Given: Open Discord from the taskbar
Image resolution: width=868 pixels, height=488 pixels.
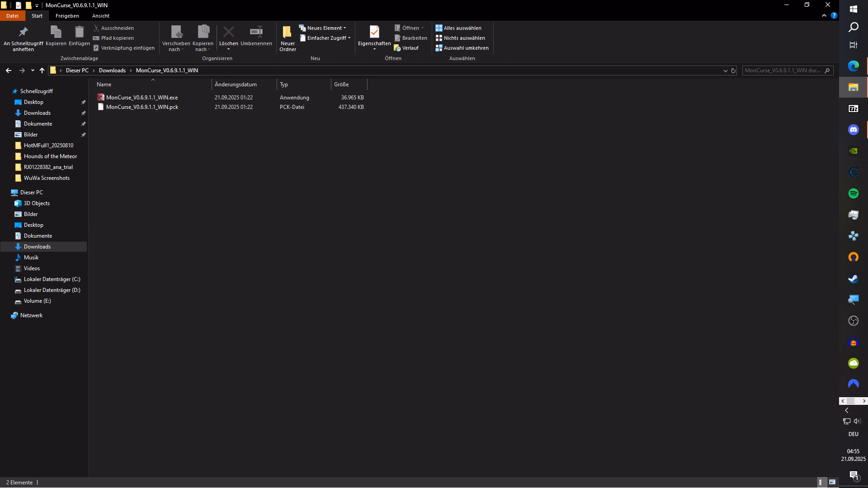Looking at the screenshot, I should click(853, 130).
